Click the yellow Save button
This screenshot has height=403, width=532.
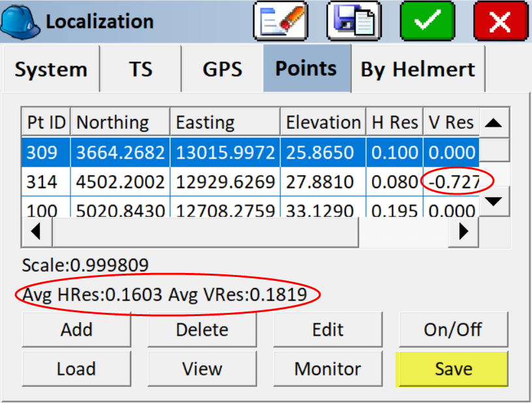click(x=453, y=369)
